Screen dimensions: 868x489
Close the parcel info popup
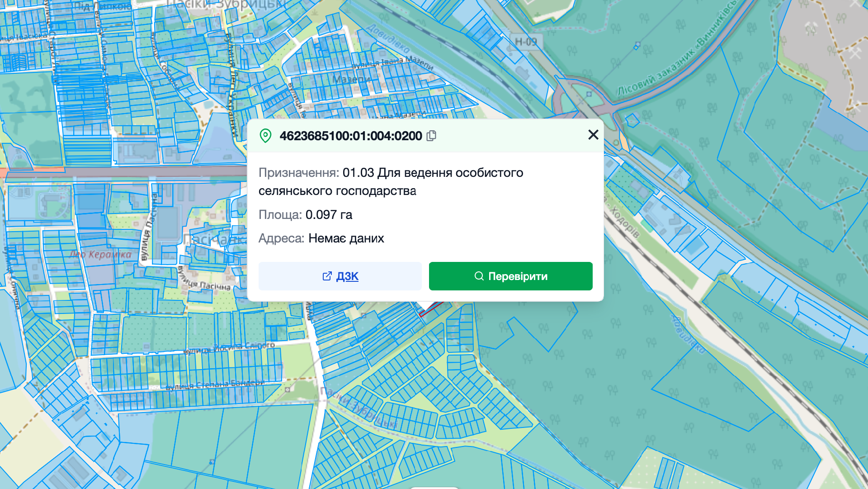[593, 135]
